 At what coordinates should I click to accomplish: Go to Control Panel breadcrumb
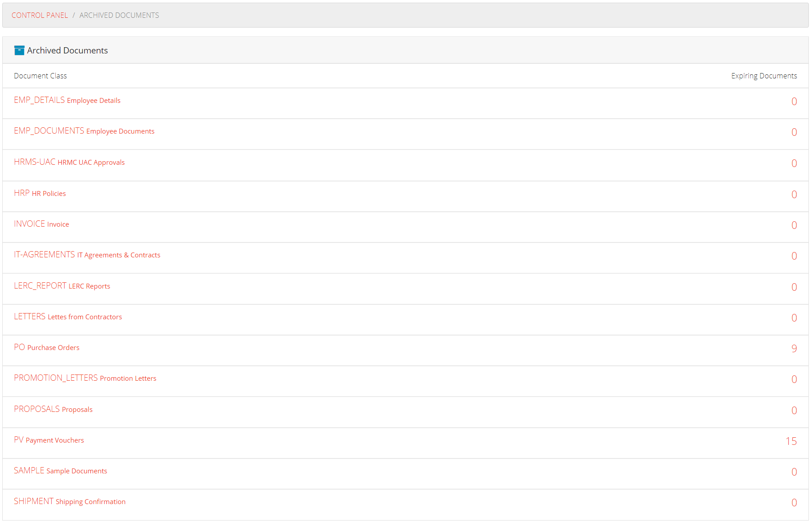click(40, 15)
